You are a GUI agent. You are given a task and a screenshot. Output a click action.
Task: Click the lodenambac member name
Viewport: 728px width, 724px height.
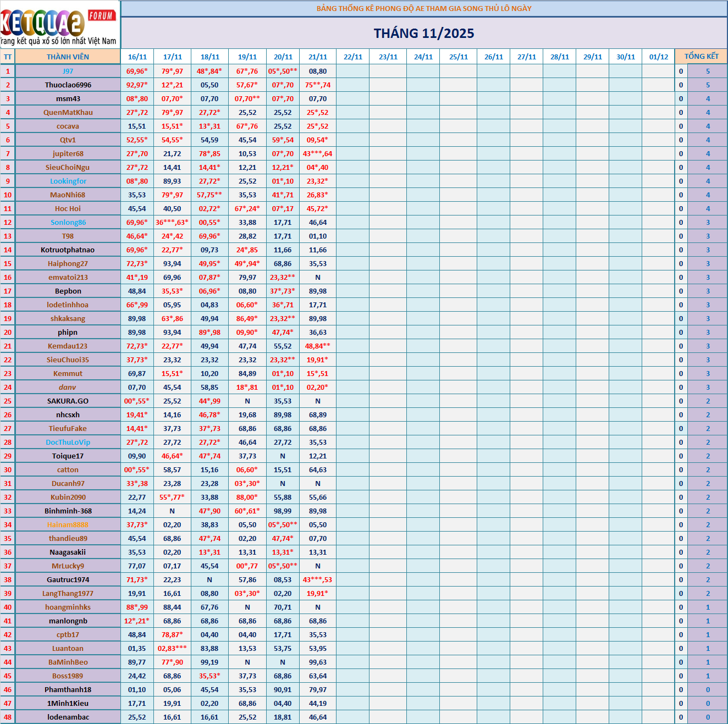pos(68,717)
